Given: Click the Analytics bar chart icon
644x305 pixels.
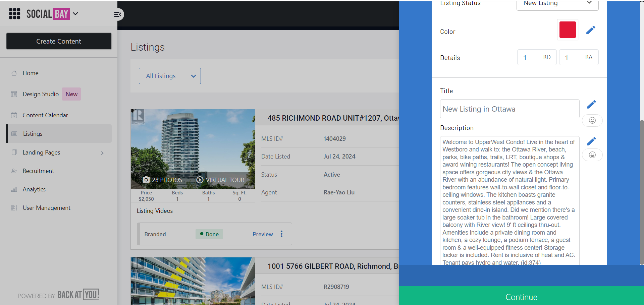Looking at the screenshot, I should tap(14, 189).
